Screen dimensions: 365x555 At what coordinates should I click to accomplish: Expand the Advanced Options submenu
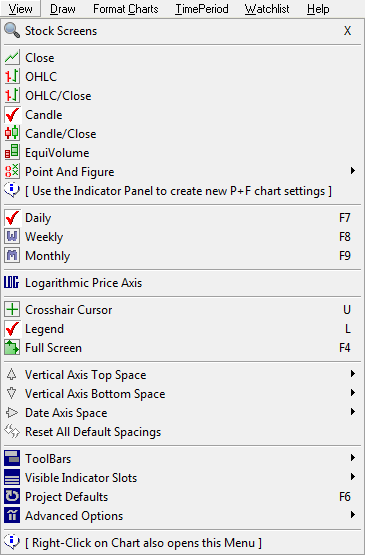[x=353, y=515]
